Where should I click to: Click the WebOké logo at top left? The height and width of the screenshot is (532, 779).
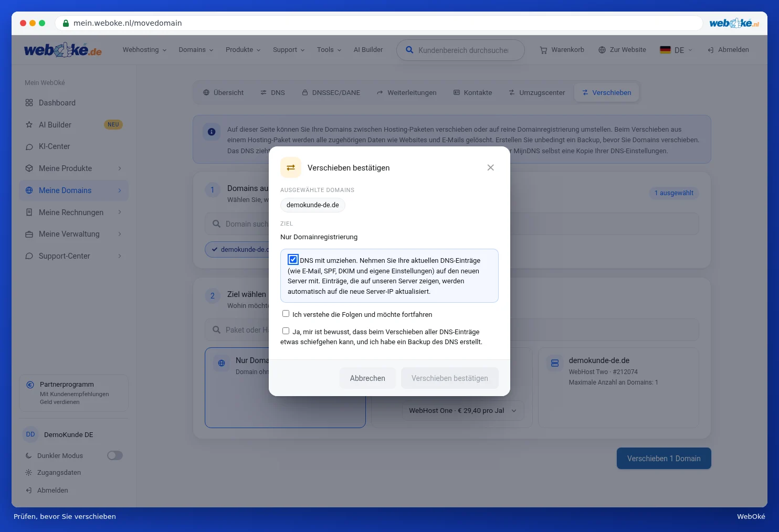63,50
